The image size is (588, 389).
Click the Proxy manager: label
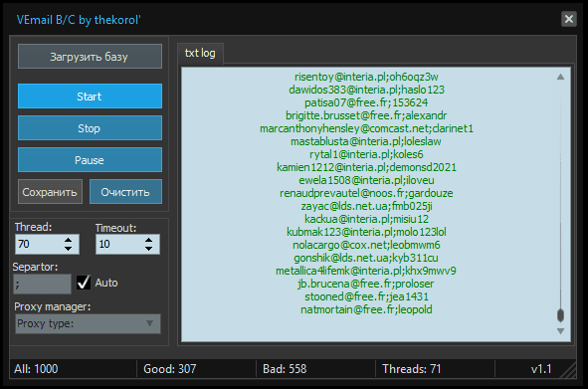(x=53, y=306)
